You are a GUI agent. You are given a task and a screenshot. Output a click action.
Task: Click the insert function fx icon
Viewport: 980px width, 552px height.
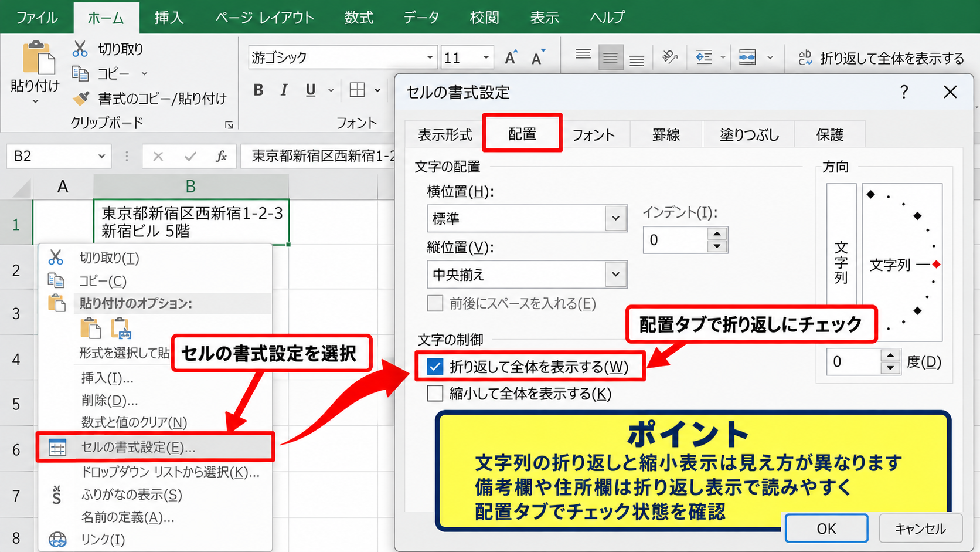pyautogui.click(x=221, y=156)
